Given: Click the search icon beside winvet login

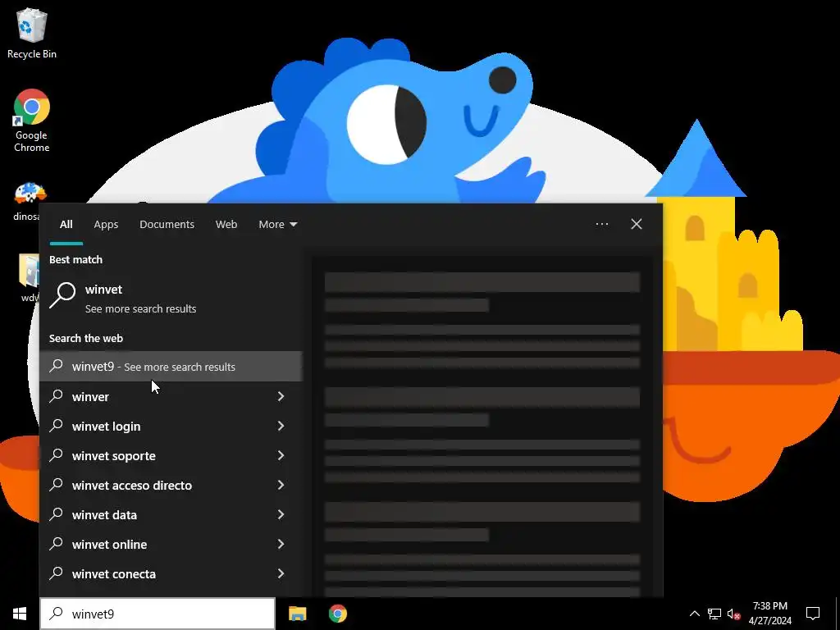Looking at the screenshot, I should coord(56,426).
